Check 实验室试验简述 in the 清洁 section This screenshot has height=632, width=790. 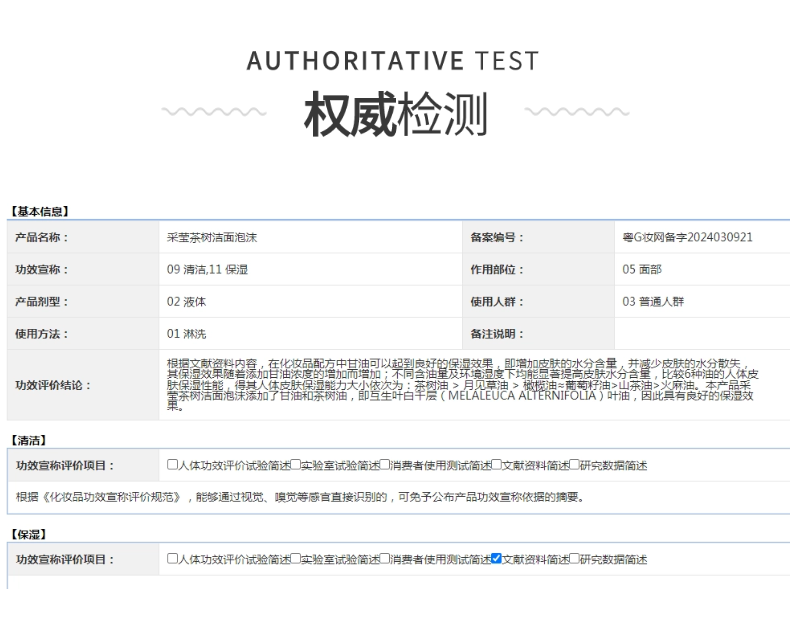[x=295, y=464]
